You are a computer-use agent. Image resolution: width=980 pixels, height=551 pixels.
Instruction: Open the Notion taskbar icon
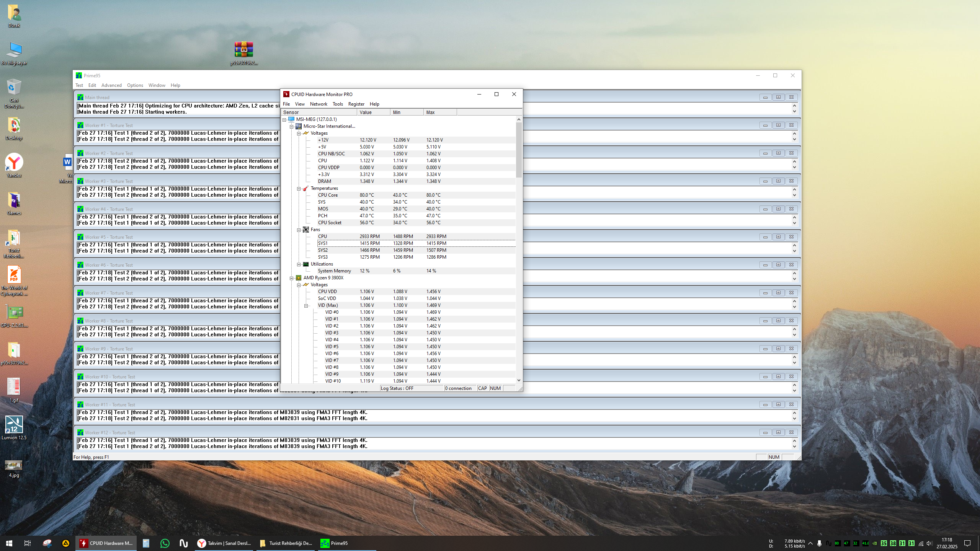184,543
